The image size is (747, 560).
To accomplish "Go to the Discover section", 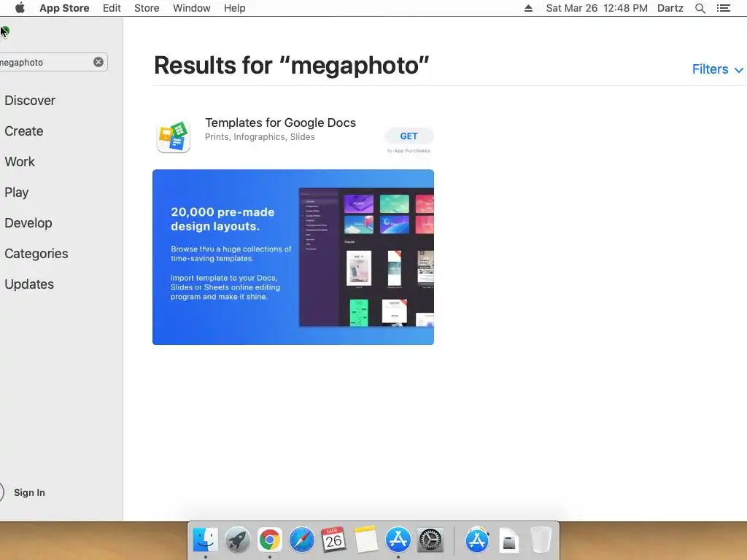I will [30, 101].
